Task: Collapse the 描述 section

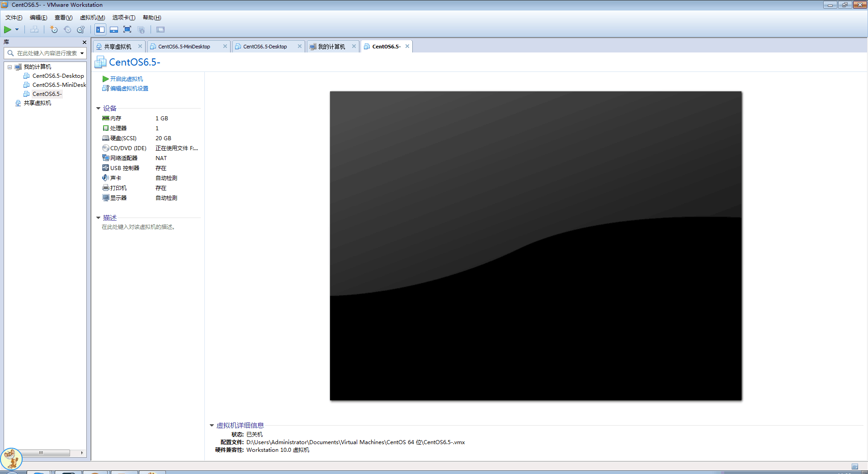Action: [98, 218]
